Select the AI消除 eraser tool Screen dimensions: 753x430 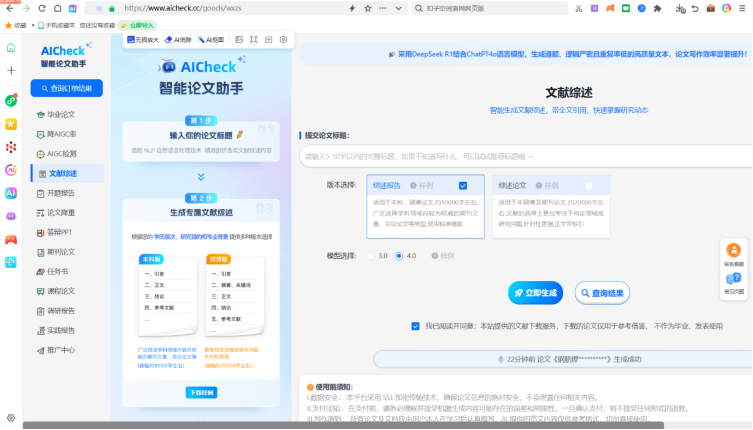tap(178, 39)
